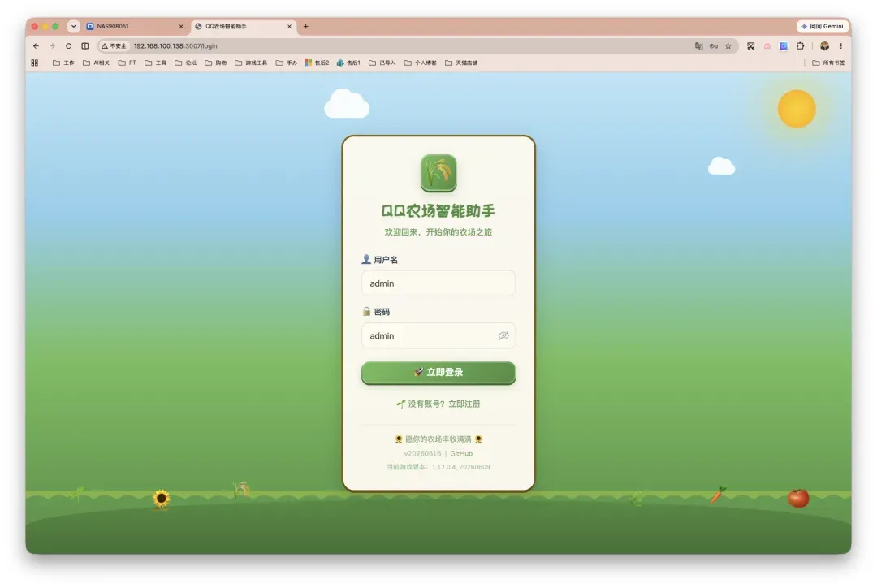Reload the login page

pos(68,45)
